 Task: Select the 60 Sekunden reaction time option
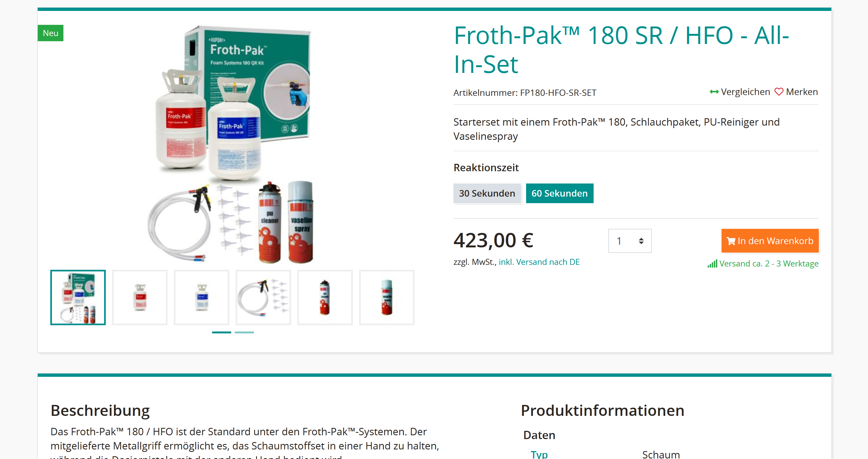click(x=559, y=193)
